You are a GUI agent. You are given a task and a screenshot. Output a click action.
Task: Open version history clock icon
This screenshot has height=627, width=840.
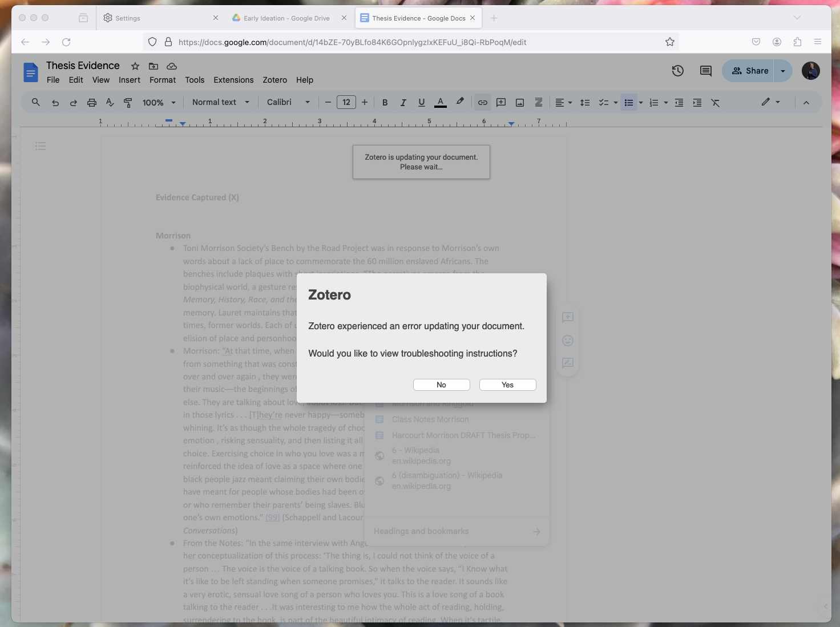point(677,71)
